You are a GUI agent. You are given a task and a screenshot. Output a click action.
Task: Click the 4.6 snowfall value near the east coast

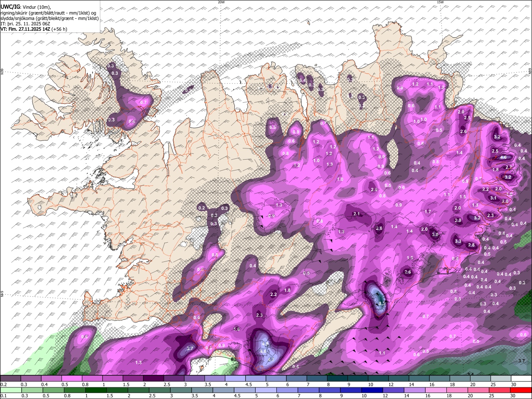[x=503, y=158]
